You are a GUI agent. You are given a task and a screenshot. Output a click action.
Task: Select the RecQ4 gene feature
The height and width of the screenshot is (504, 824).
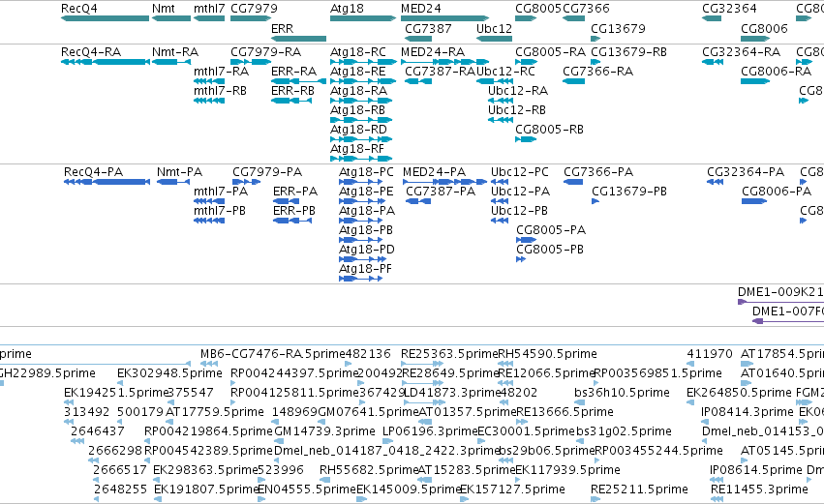click(x=106, y=18)
